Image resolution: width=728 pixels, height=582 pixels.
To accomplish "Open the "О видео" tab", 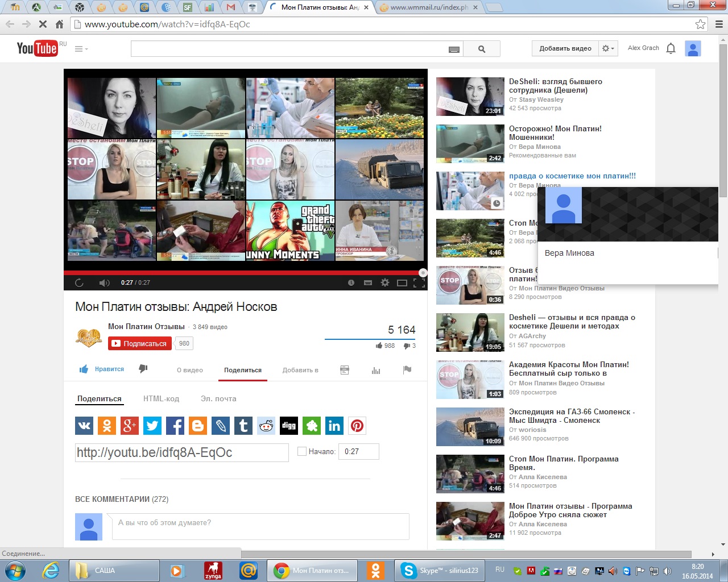I will [x=189, y=370].
